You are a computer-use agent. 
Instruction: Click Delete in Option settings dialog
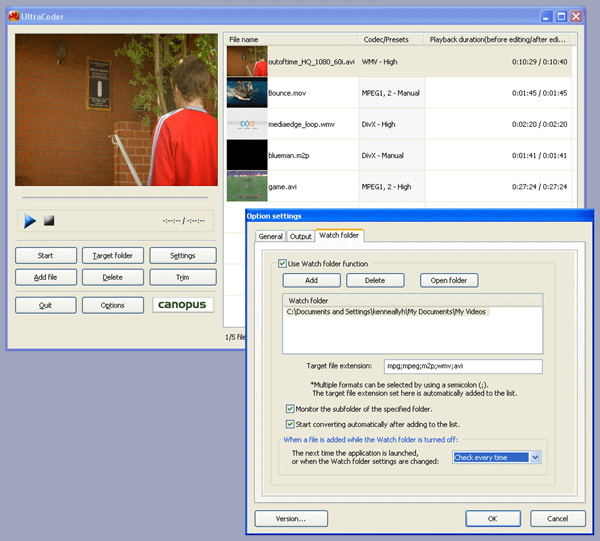point(375,280)
